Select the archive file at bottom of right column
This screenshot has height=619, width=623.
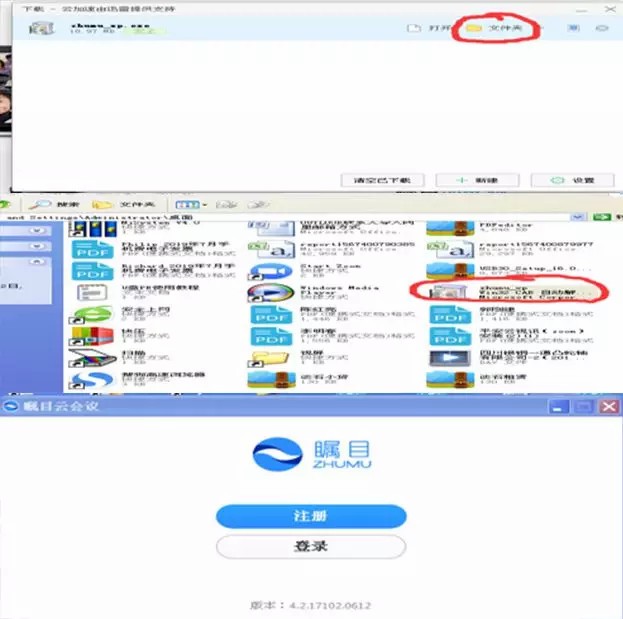click(476, 380)
